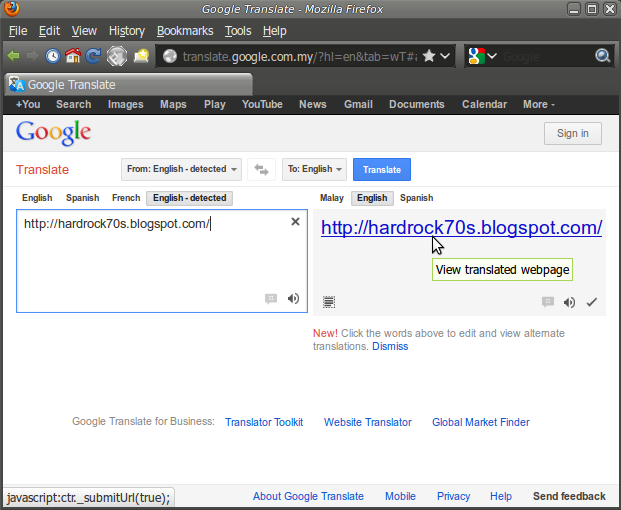Click +You in Google bar
Viewport: 621px width, 510px height.
28,104
